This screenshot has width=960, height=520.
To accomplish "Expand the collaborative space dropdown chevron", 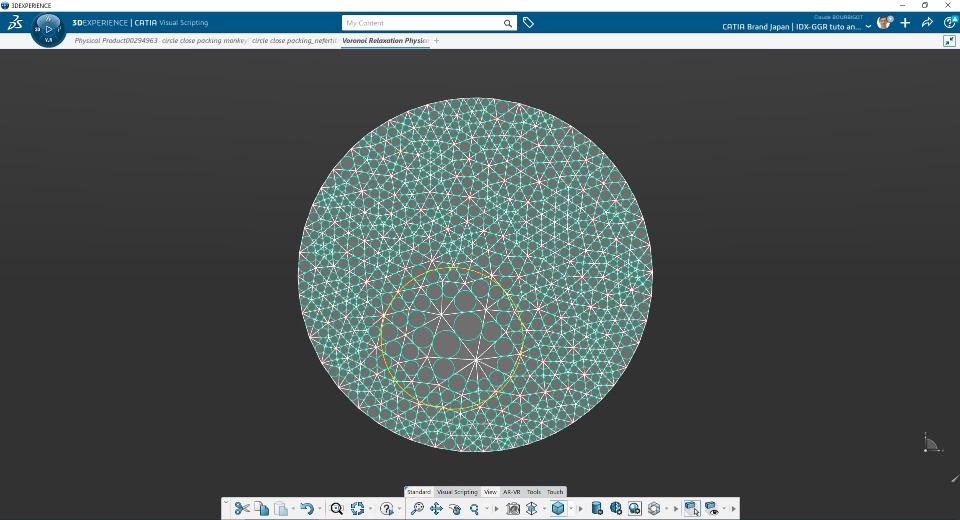I will click(868, 27).
